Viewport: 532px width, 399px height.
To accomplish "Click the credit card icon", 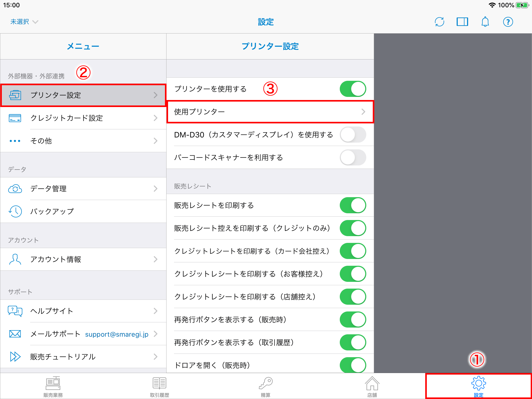I will point(15,118).
